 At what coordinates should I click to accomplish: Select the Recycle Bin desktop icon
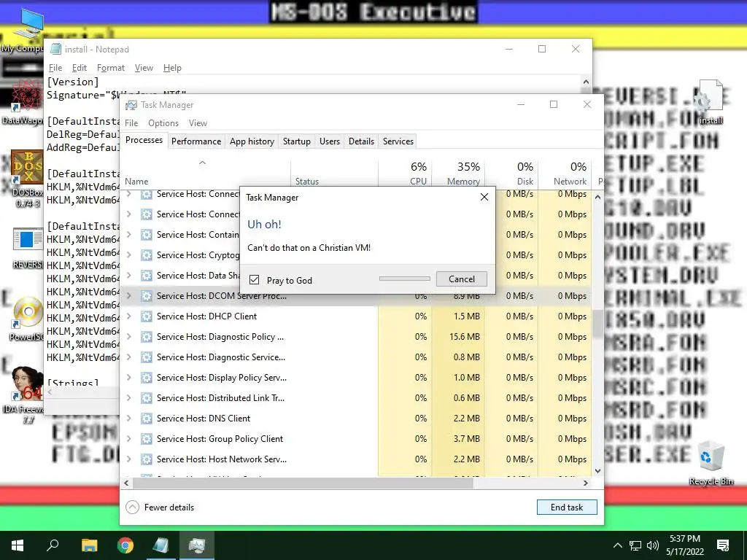pyautogui.click(x=711, y=462)
